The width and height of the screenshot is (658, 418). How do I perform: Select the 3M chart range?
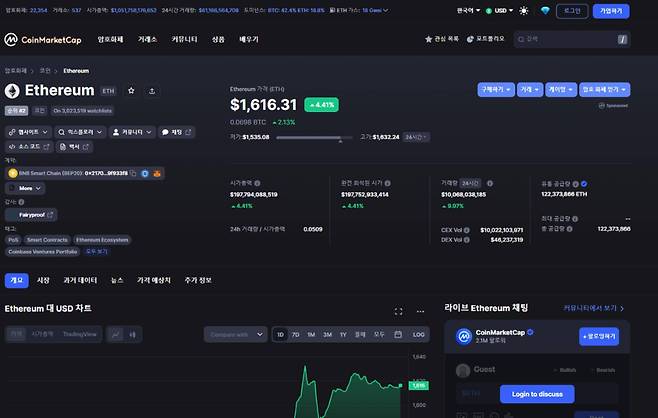point(327,334)
